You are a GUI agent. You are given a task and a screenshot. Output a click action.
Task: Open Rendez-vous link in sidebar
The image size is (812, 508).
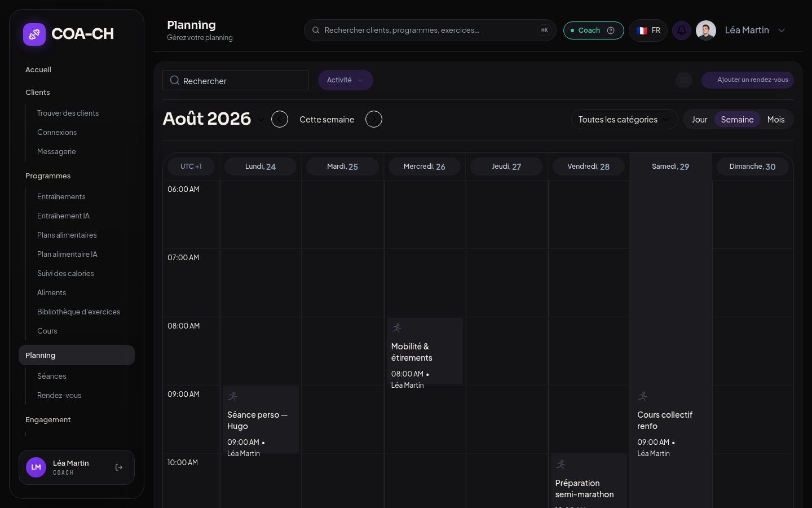[x=59, y=396]
